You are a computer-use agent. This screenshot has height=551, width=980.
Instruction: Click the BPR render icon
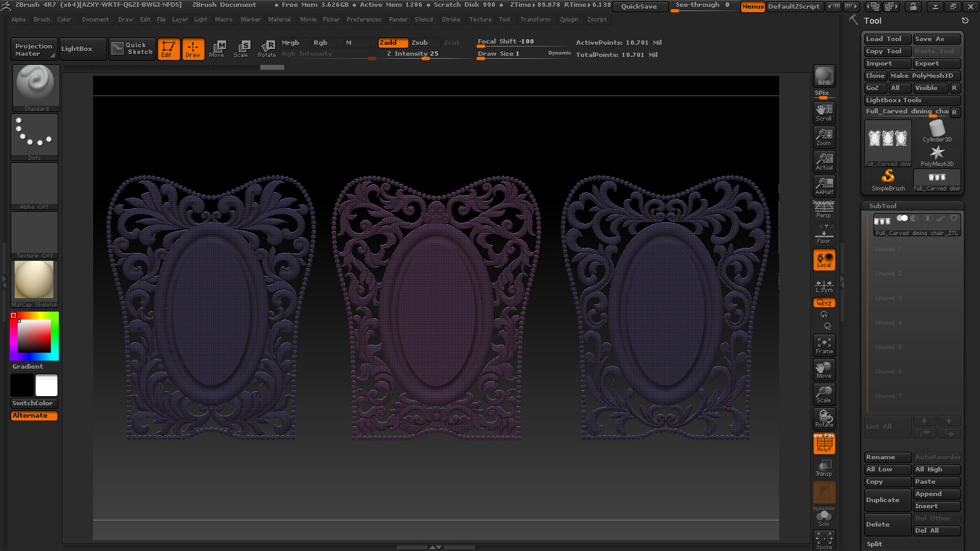(x=824, y=76)
